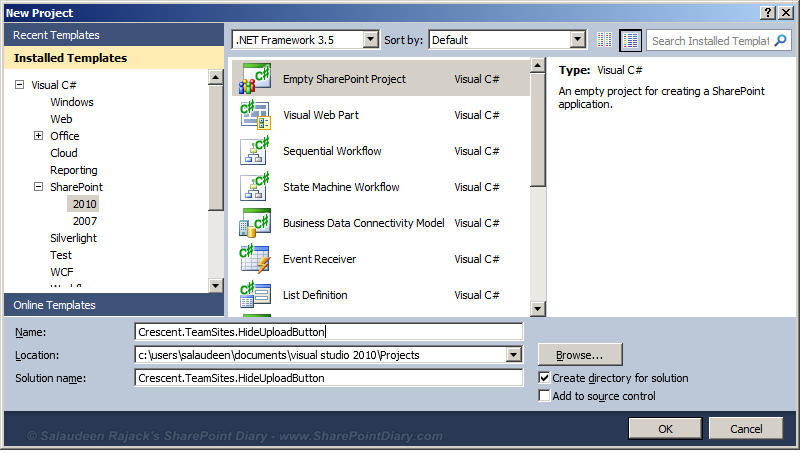Viewport: 800px width, 453px height.
Task: Click the search magnifier icon
Action: (780, 40)
